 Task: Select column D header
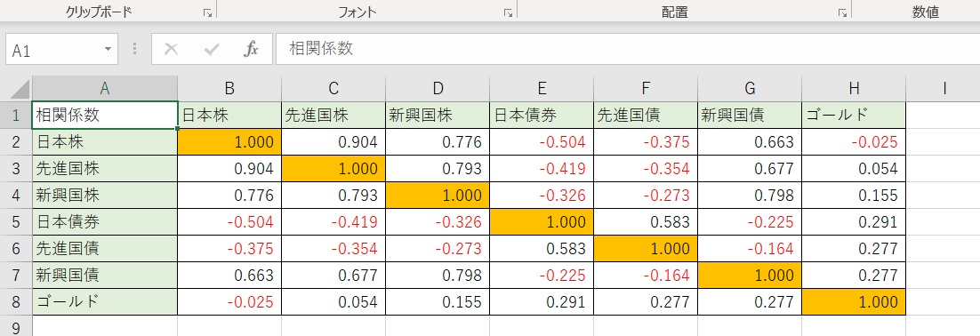[438, 89]
